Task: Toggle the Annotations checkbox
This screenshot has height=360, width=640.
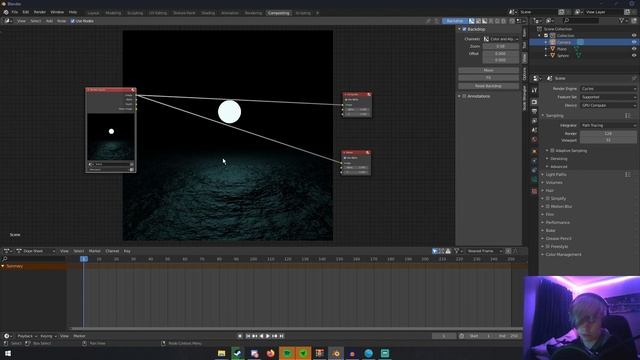Action: [x=464, y=96]
